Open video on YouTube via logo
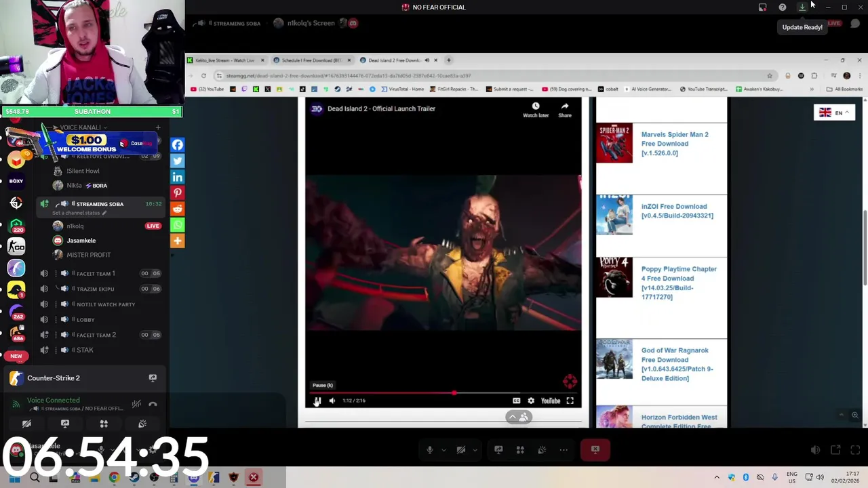The image size is (868, 488). [551, 401]
